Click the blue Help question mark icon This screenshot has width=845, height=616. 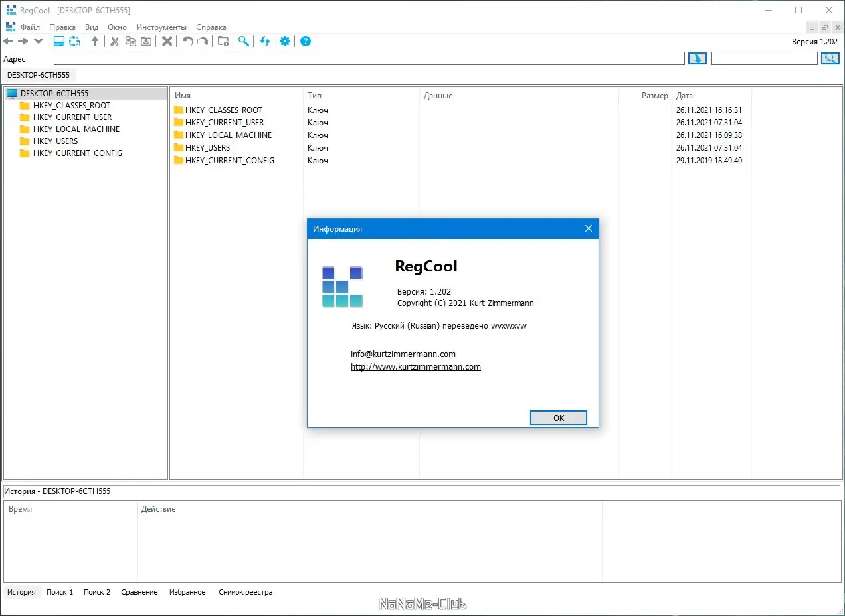(306, 41)
